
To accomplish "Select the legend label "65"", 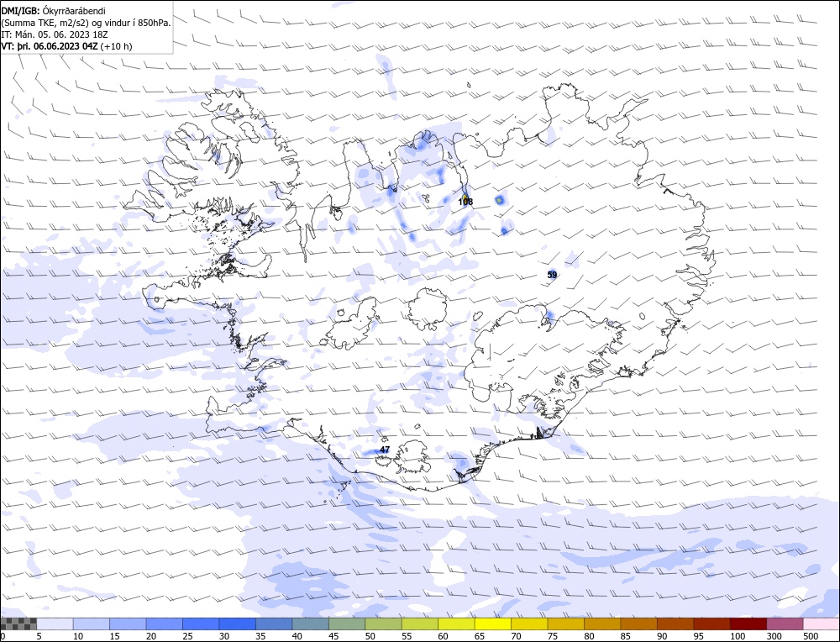I will pos(479,636).
